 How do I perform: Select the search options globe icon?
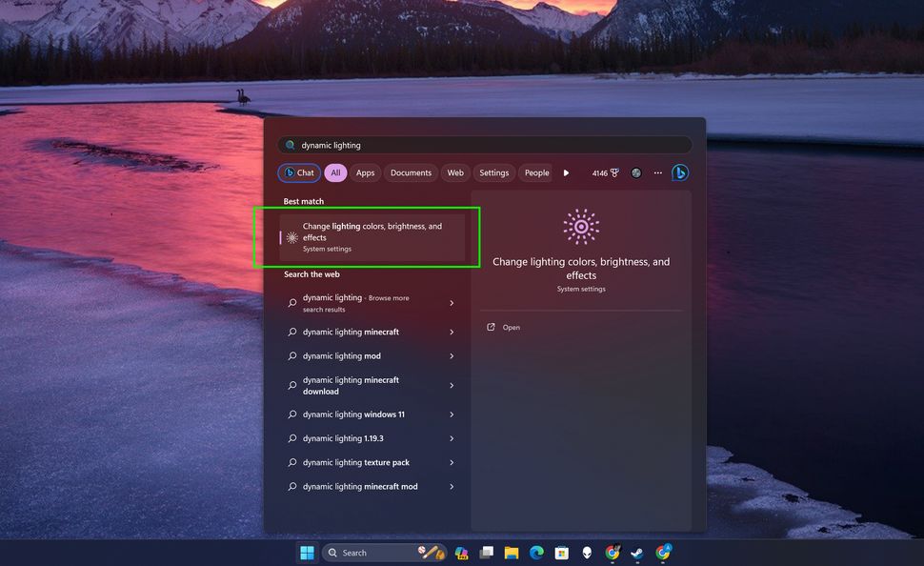pyautogui.click(x=636, y=172)
